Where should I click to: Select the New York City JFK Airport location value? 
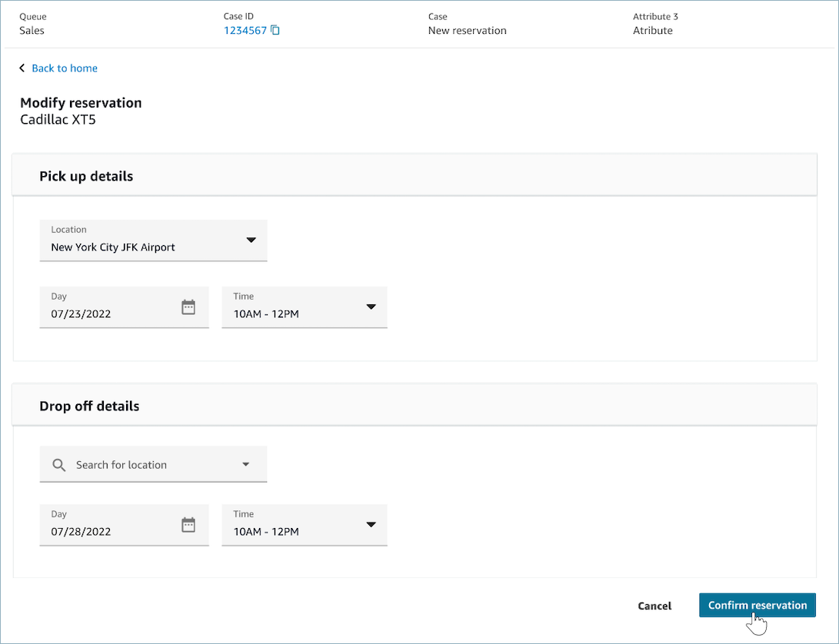[x=113, y=247]
